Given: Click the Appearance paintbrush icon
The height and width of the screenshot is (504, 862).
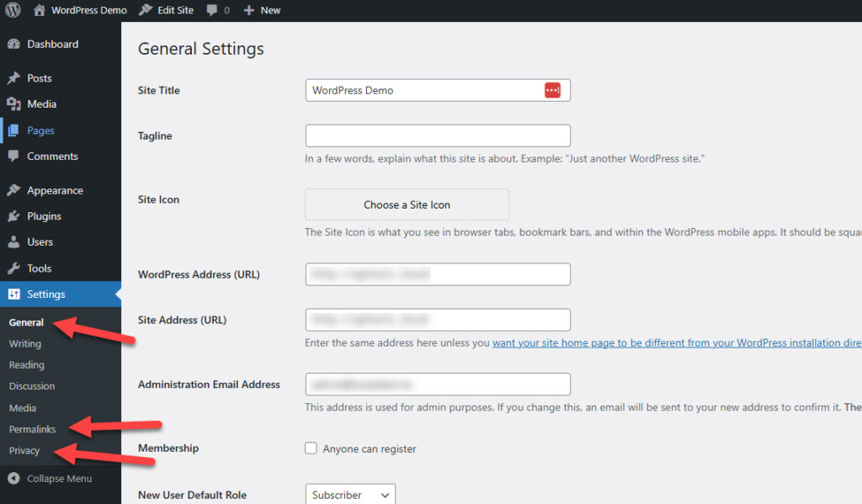Looking at the screenshot, I should coord(13,190).
